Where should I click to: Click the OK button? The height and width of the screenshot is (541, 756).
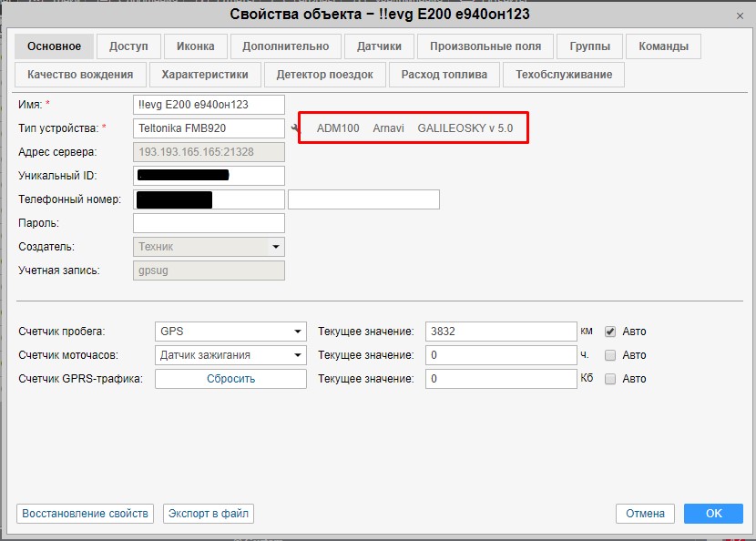713,514
